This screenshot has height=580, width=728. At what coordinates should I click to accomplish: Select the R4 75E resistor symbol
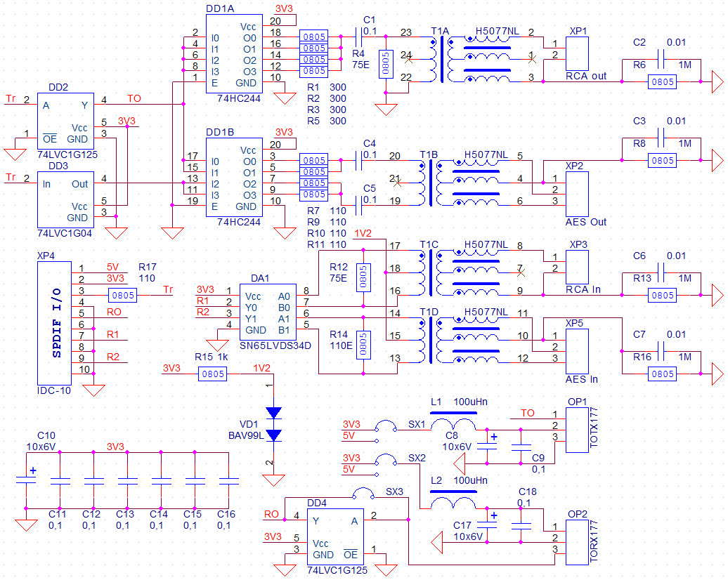coord(386,65)
